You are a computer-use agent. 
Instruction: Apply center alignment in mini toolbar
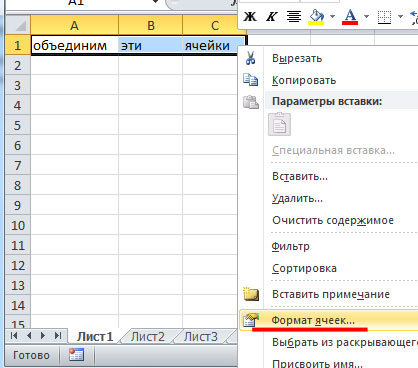[x=294, y=17]
